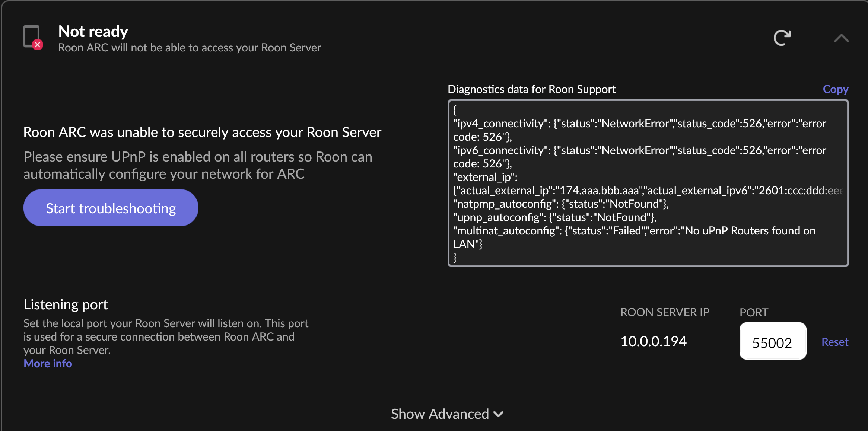
Task: Click the Not ready heading
Action: [x=93, y=31]
